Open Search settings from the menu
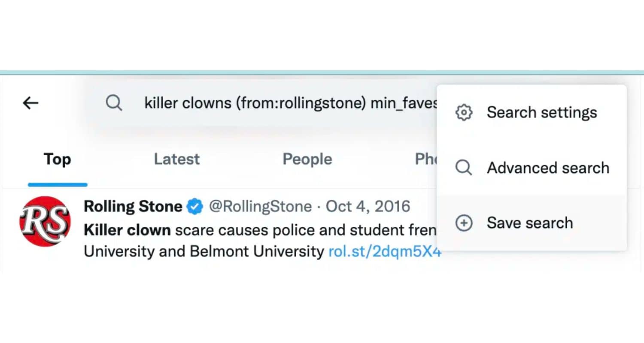Image resolution: width=644 pixels, height=343 pixels. tap(532, 113)
